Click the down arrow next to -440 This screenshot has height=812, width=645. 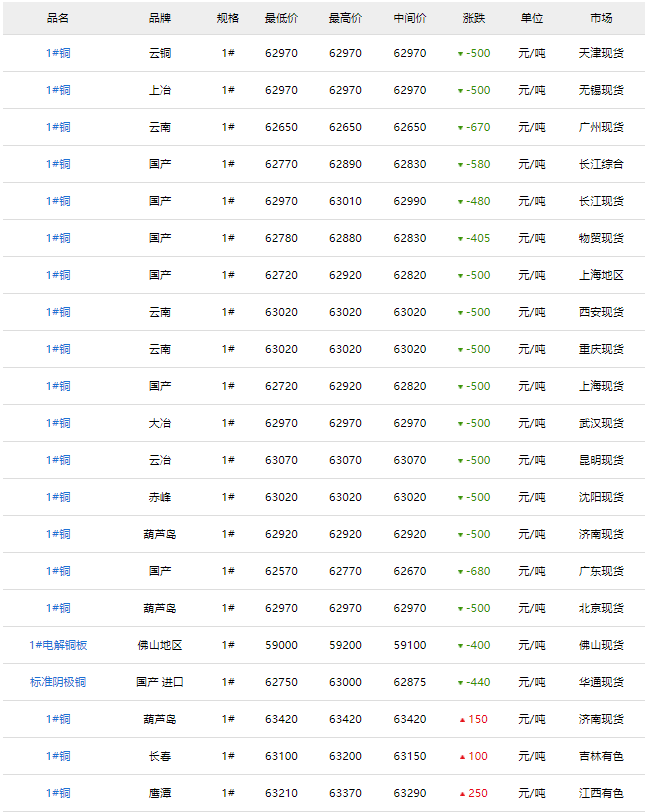[460, 683]
